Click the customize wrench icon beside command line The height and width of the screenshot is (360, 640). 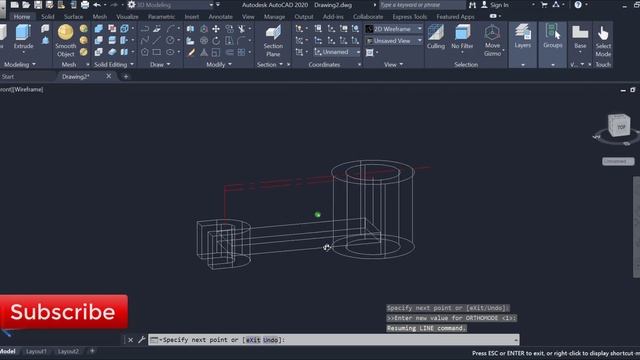(141, 340)
